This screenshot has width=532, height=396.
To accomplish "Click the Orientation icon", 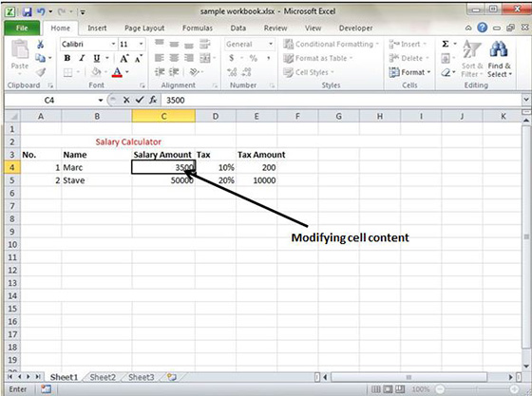I will click(194, 72).
